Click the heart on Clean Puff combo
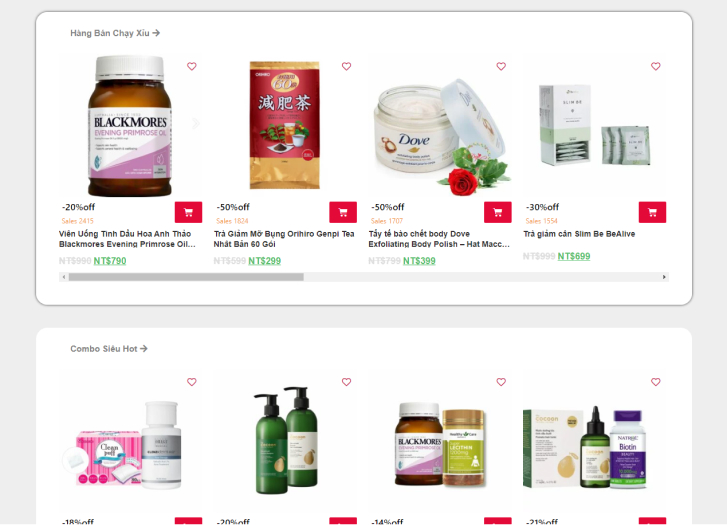 [x=191, y=382]
